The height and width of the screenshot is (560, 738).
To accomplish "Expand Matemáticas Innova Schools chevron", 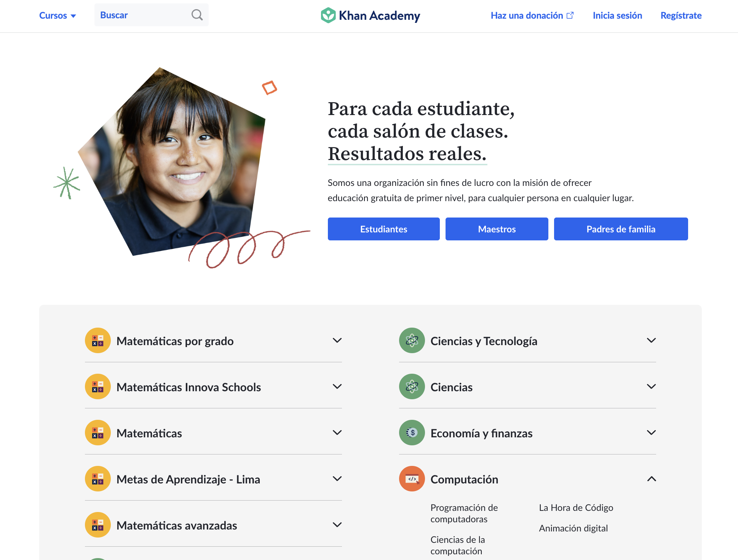I will [x=337, y=387].
